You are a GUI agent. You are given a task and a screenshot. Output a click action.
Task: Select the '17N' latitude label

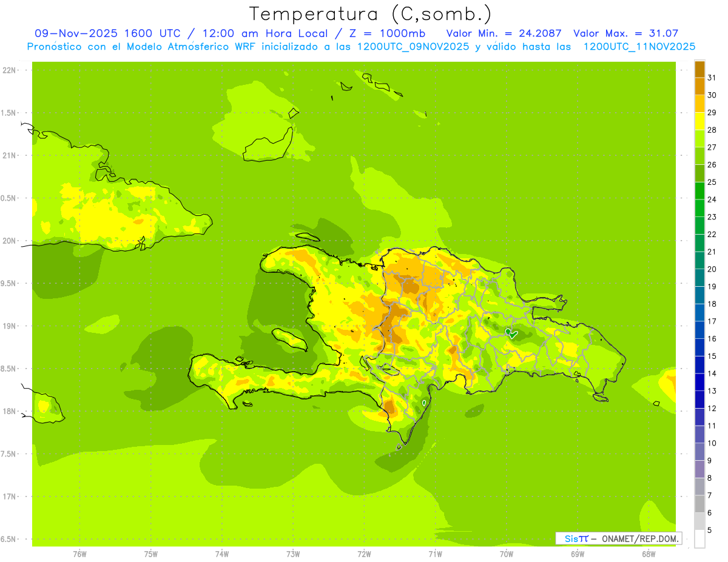coord(8,497)
